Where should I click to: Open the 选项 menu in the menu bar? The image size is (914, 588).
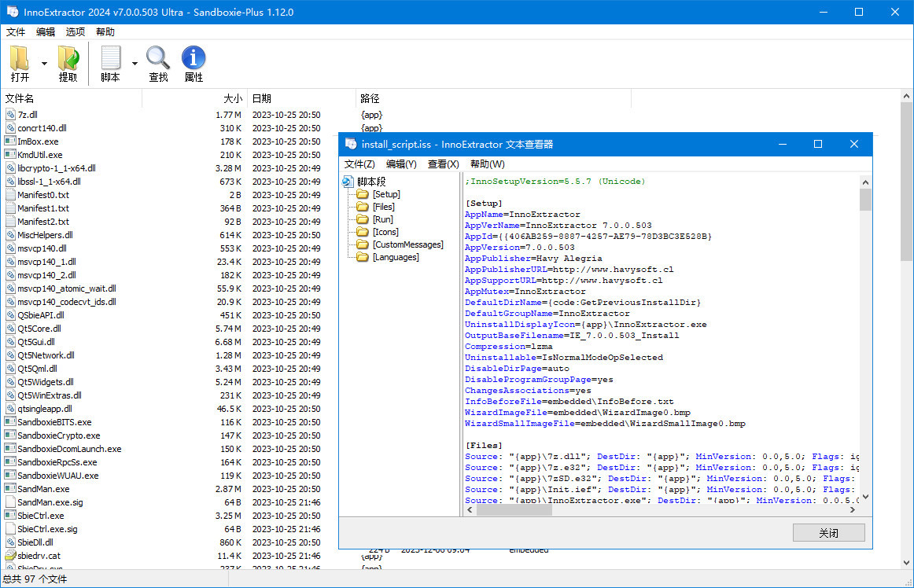click(x=75, y=31)
